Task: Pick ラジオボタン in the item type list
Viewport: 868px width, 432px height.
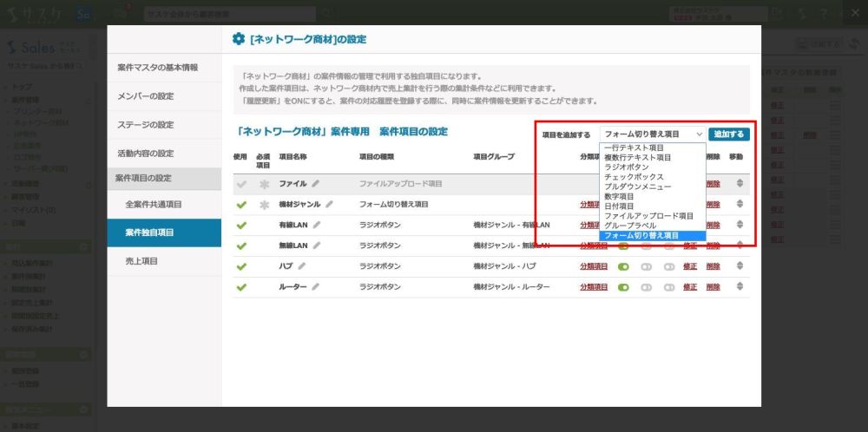Action: [x=652, y=167]
